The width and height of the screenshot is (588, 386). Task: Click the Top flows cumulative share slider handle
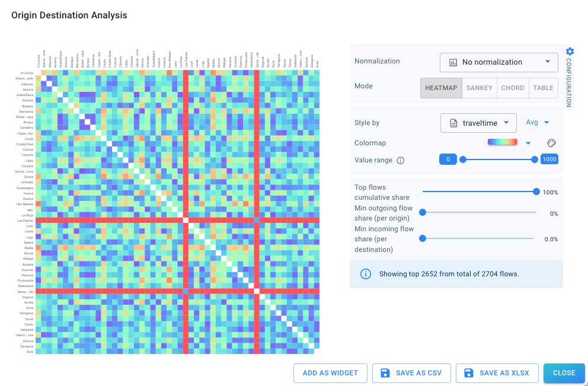coord(536,192)
